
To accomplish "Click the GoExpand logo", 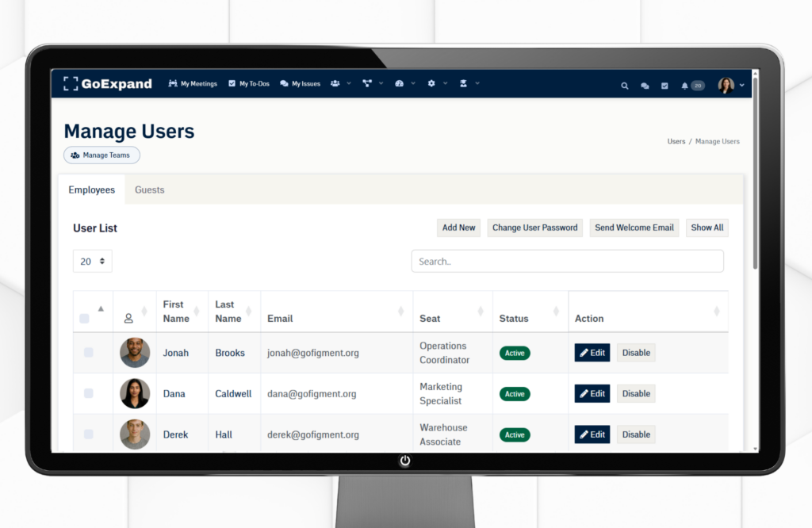I will click(108, 84).
